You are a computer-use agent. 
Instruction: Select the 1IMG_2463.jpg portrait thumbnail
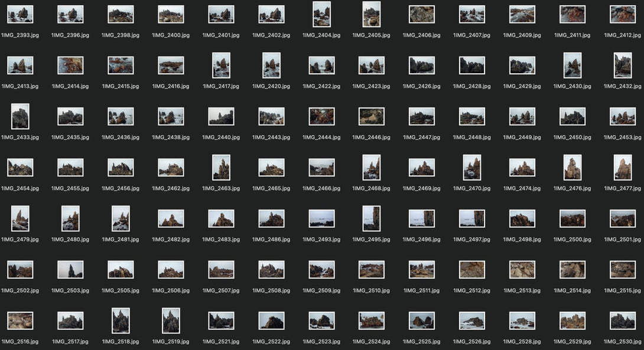pos(221,168)
